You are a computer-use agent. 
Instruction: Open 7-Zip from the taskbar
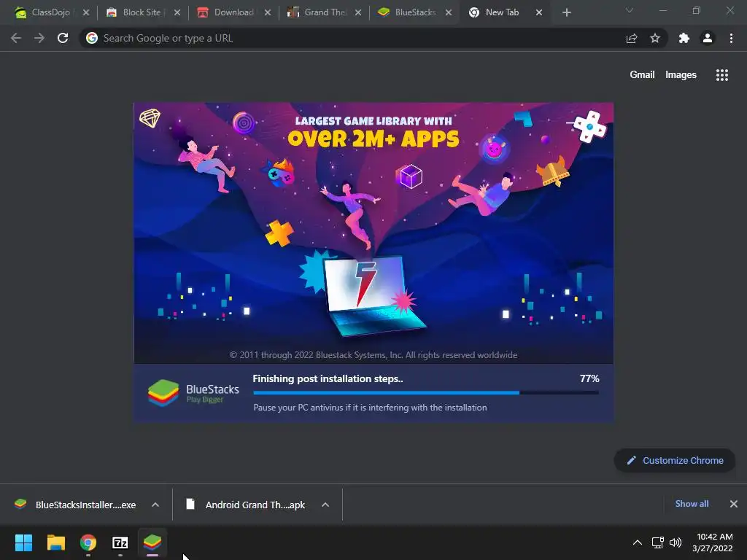click(120, 542)
